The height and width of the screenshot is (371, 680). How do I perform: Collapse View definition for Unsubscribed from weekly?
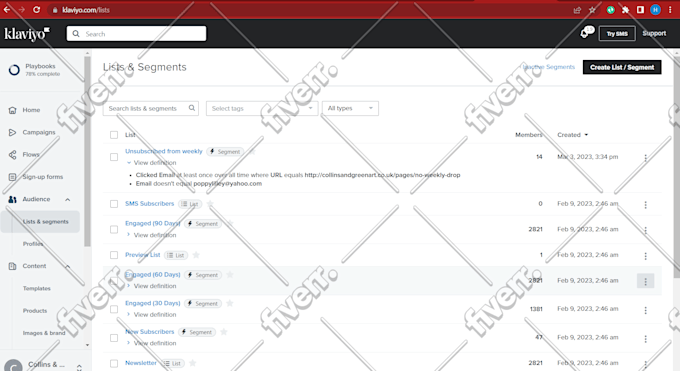151,163
